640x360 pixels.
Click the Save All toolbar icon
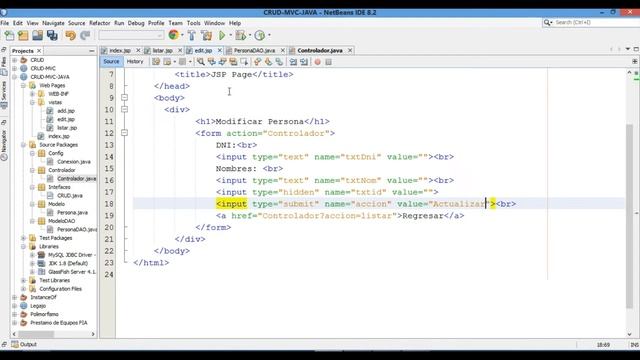click(x=52, y=36)
